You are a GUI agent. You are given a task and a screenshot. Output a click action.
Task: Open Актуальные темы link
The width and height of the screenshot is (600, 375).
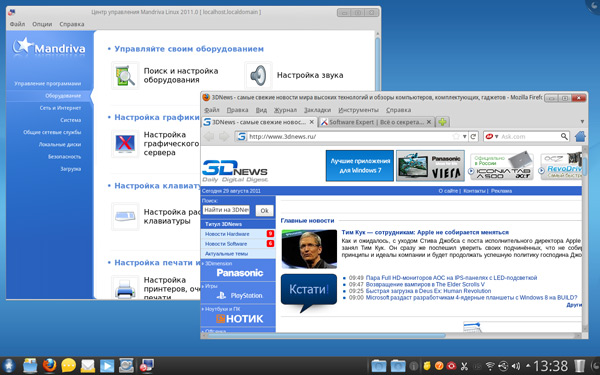point(226,254)
